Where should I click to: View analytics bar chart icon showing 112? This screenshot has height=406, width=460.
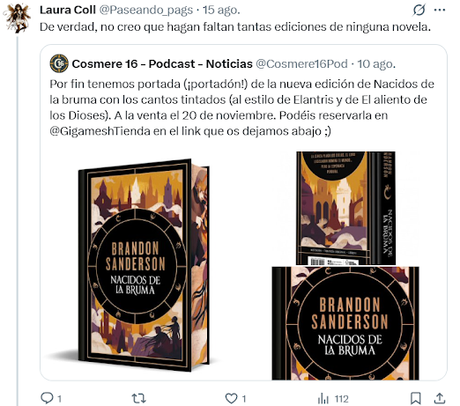pyautogui.click(x=323, y=398)
